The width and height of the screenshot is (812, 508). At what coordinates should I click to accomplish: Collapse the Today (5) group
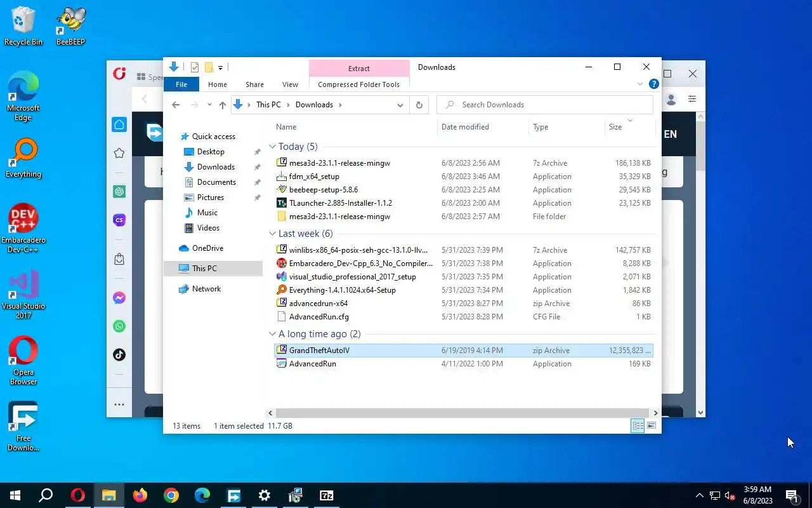(272, 147)
